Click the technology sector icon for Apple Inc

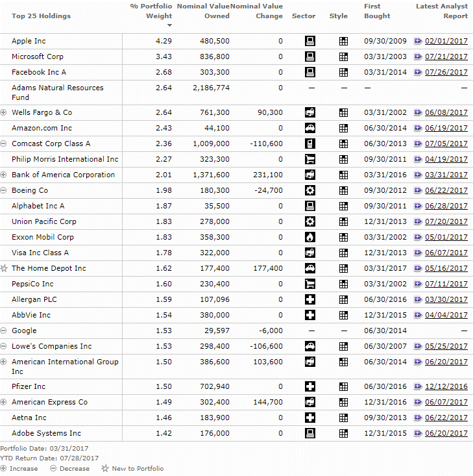[309, 41]
